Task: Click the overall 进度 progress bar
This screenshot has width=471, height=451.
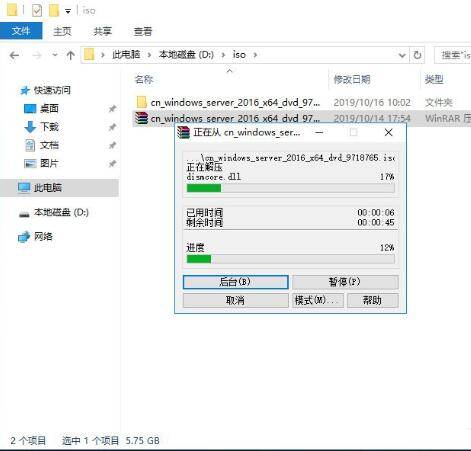Action: tap(291, 259)
